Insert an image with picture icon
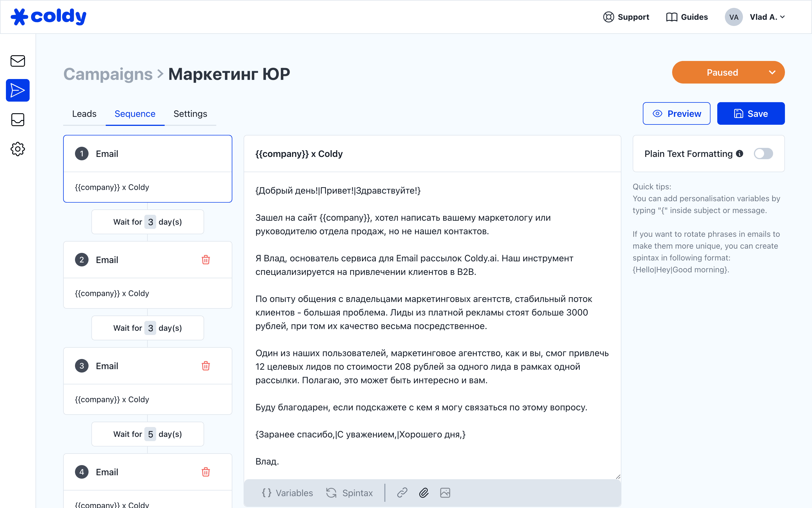Screen dimensions: 812x508 (445, 493)
